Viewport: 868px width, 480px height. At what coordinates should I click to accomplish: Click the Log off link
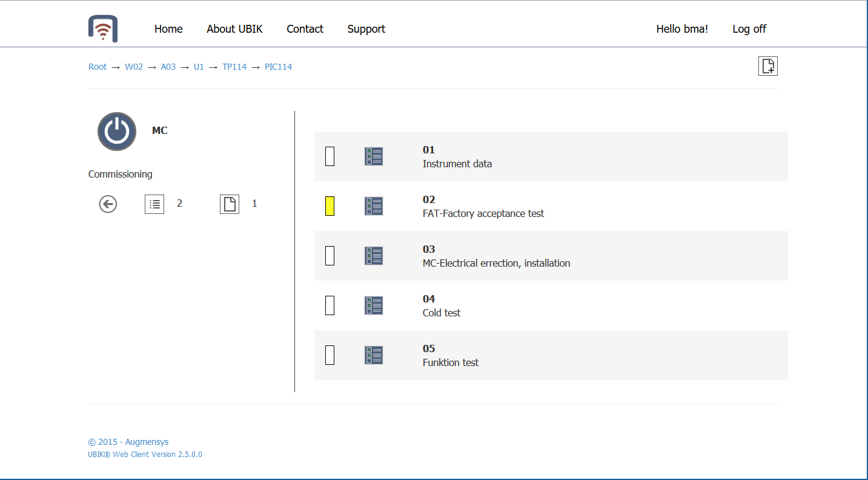tap(749, 29)
